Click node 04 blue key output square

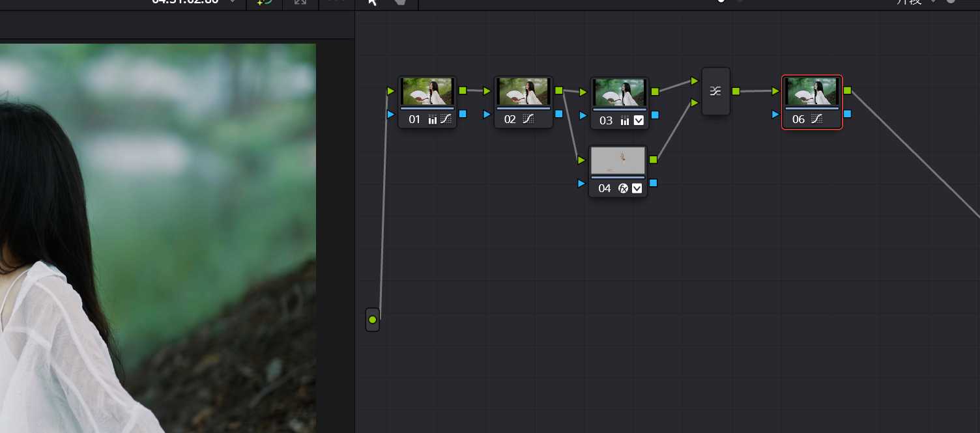pos(654,183)
